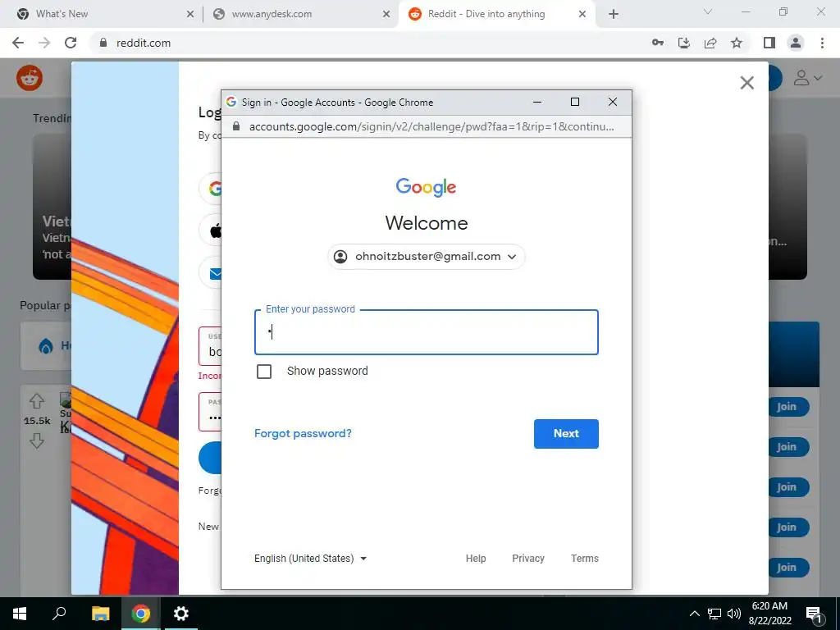
Task: Focus the Enter your password field
Action: tap(427, 332)
